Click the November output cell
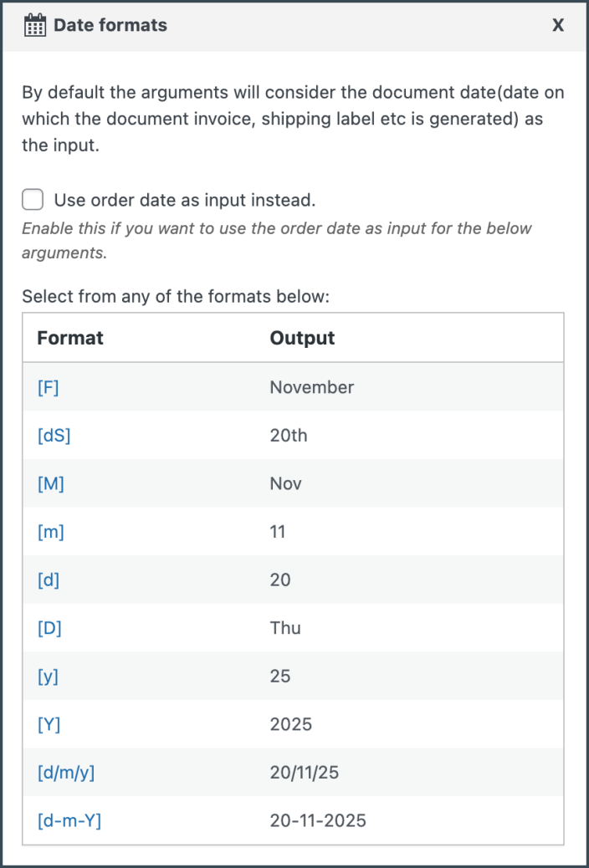Screen dimensions: 589x868 tap(312, 387)
